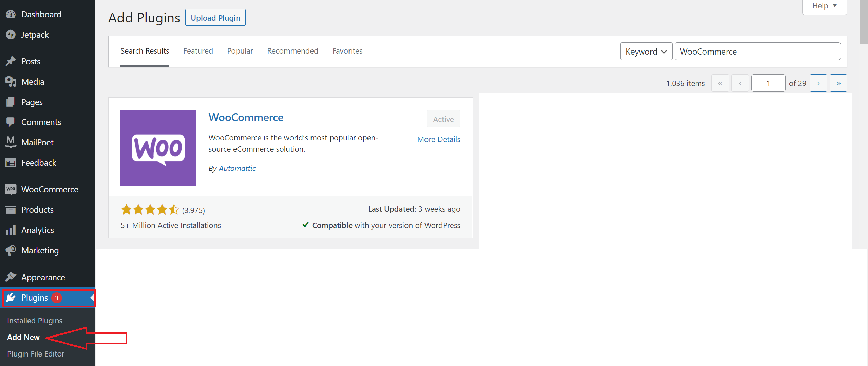
Task: Click the Upload Plugin button
Action: pyautogui.click(x=215, y=18)
